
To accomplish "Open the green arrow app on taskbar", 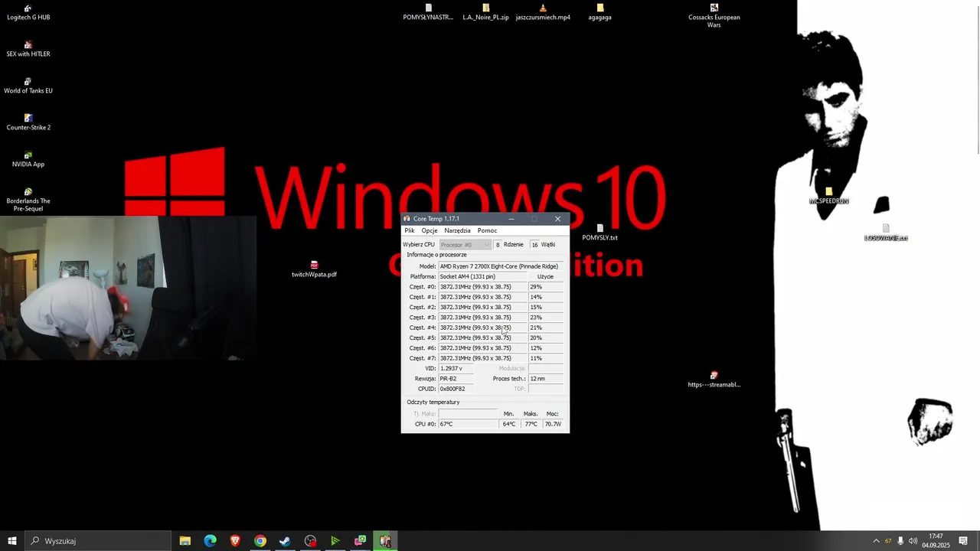I will point(335,541).
